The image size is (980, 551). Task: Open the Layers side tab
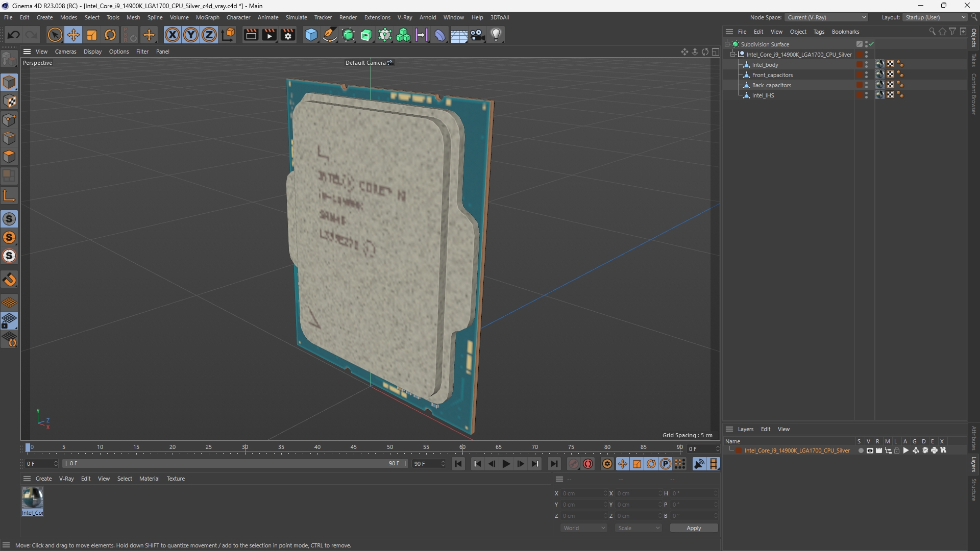[x=974, y=464]
